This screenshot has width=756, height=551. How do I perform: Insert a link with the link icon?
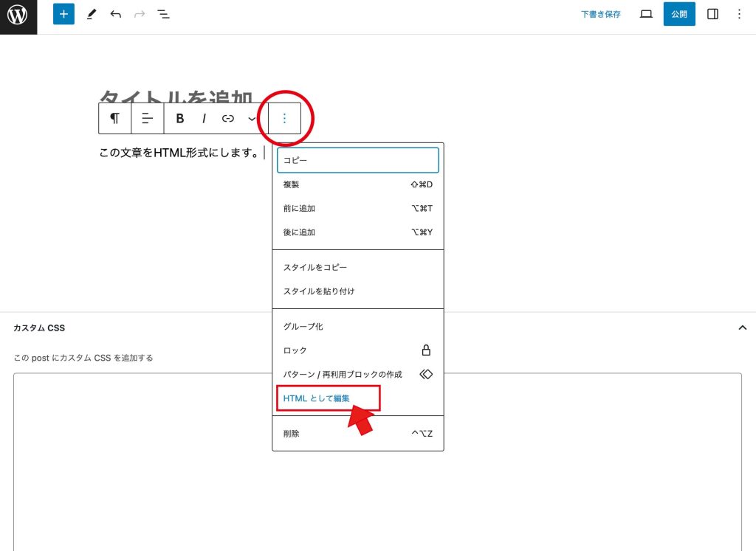tap(227, 118)
